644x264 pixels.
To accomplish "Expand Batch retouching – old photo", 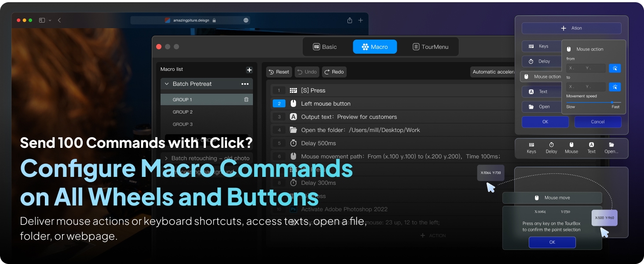I will click(x=166, y=158).
